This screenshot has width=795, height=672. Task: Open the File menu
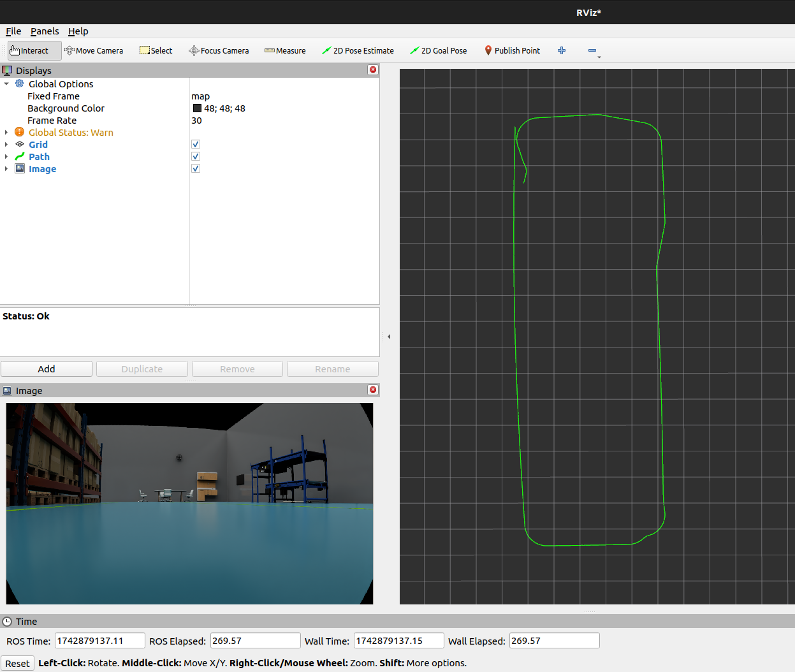coord(13,31)
